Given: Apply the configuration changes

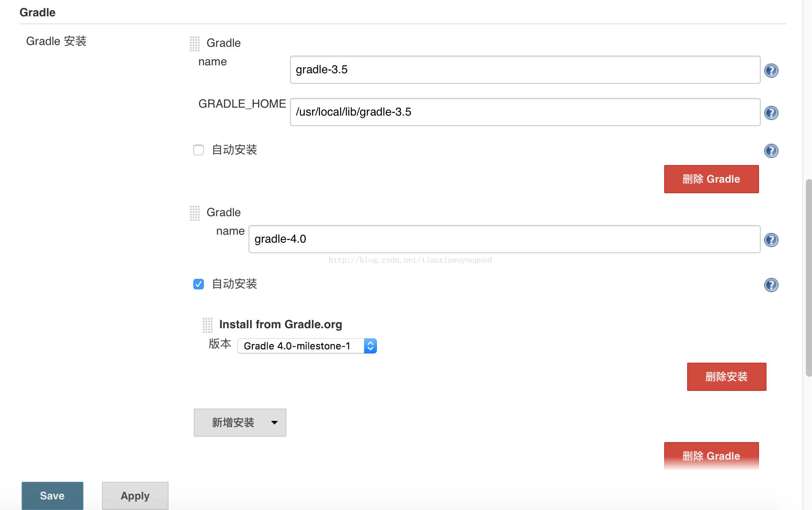Looking at the screenshot, I should 135,496.
